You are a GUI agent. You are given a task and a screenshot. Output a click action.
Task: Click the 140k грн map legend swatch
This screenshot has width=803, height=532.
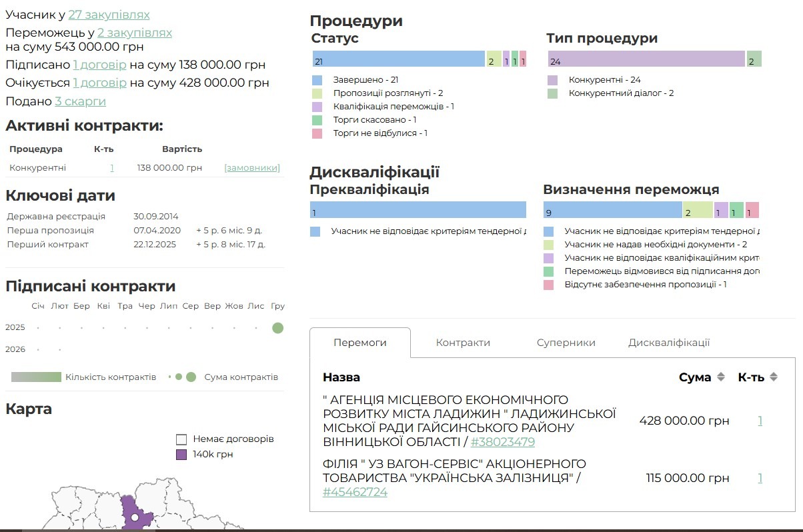point(181,455)
